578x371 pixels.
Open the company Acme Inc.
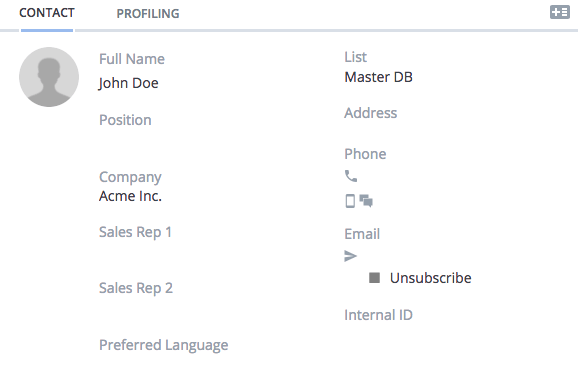pos(130,196)
